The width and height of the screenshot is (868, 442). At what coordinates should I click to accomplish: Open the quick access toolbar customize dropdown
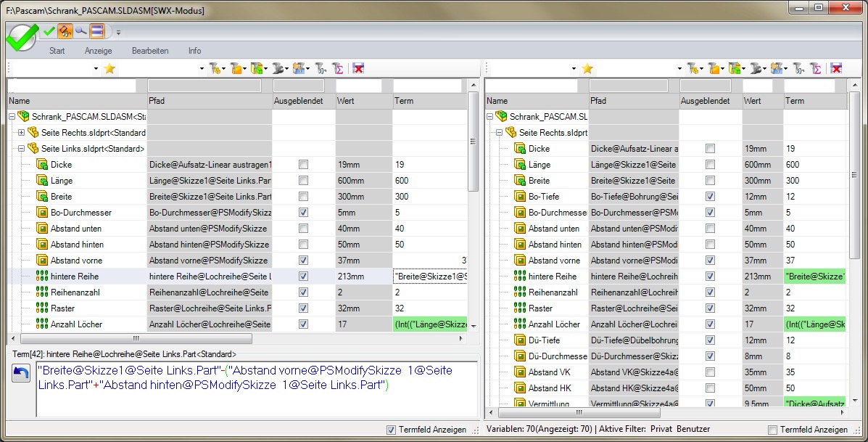coord(118,32)
